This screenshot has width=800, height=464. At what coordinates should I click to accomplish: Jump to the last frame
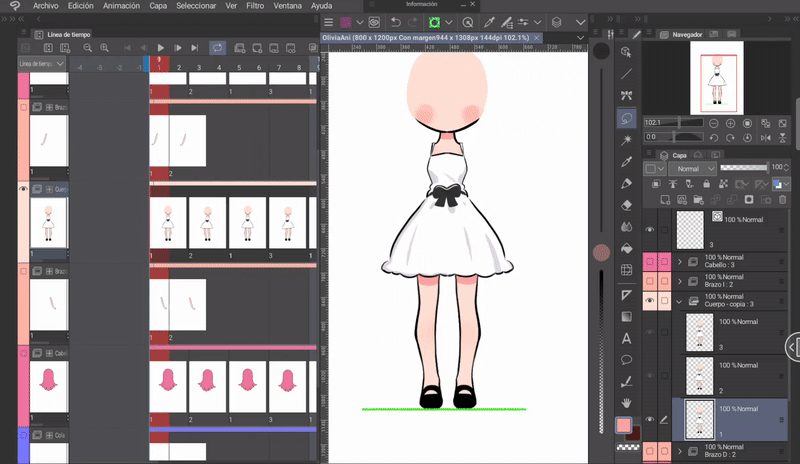click(x=194, y=47)
